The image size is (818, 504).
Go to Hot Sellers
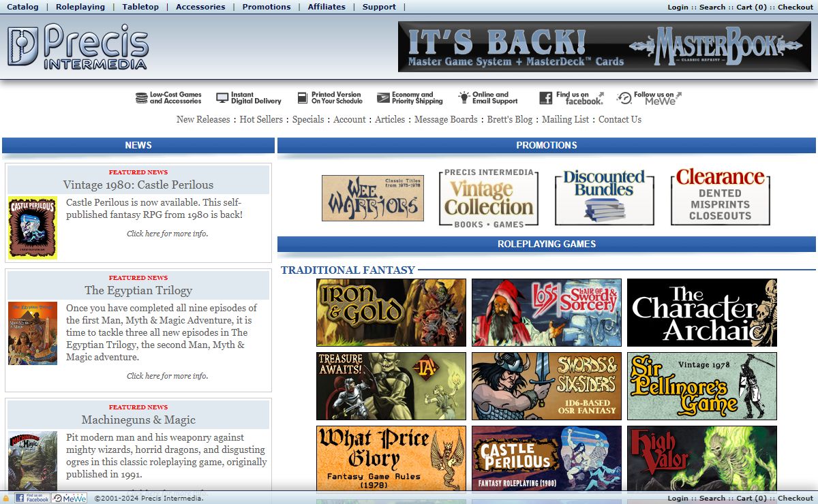(x=261, y=119)
